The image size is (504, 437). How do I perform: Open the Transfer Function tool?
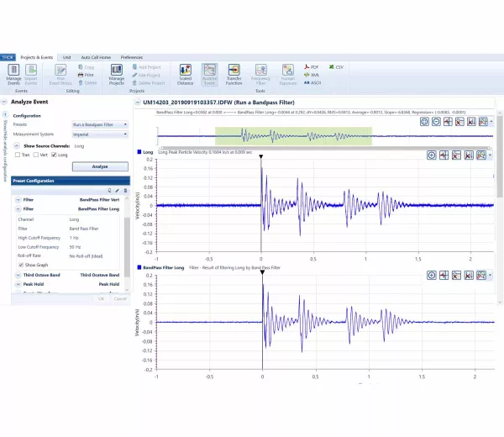[x=234, y=75]
